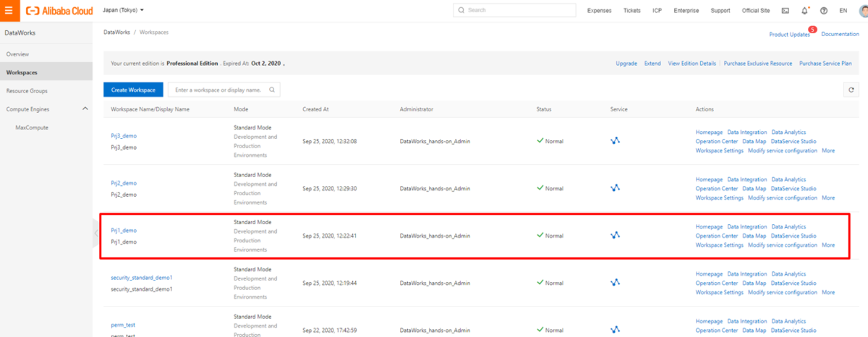Click the Created At column header
Viewport: 868px width, 337px height.
(x=315, y=109)
